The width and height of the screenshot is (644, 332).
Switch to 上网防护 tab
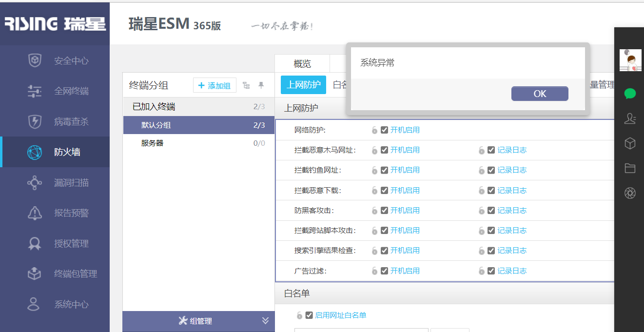pyautogui.click(x=303, y=85)
